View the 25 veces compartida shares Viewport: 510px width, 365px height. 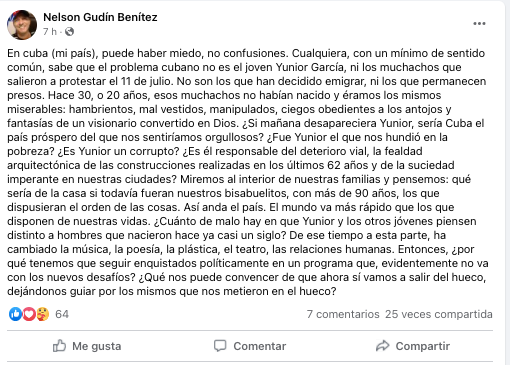pyautogui.click(x=439, y=314)
